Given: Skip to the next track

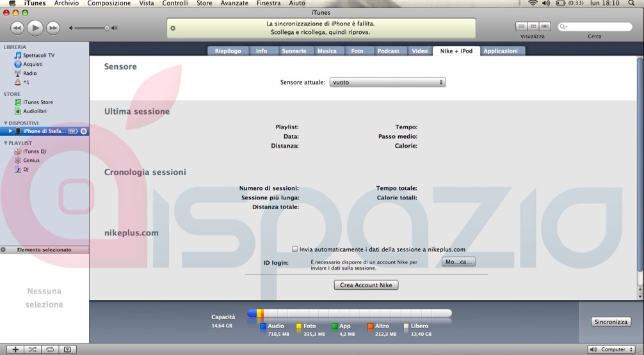Looking at the screenshot, I should [x=53, y=28].
